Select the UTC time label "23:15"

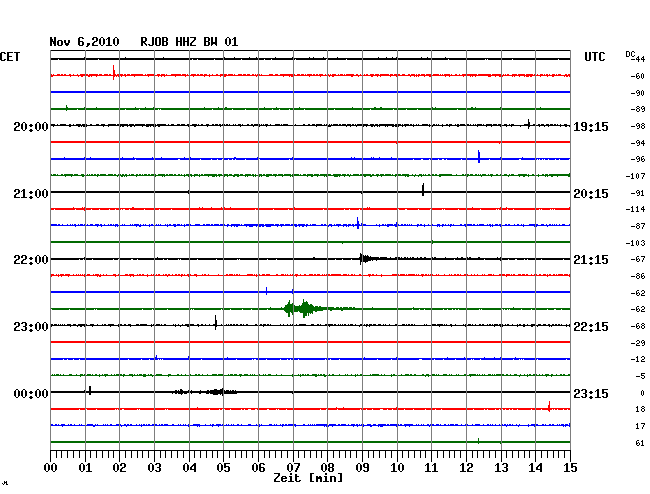(x=591, y=393)
